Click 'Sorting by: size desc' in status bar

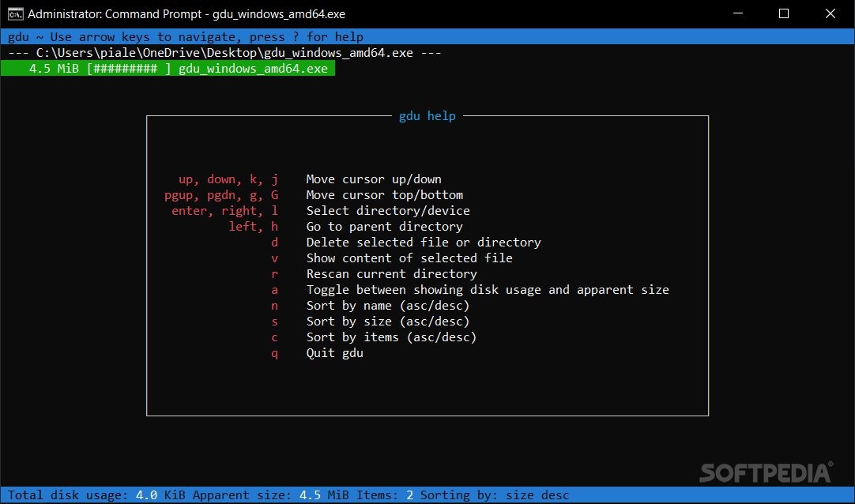(x=495, y=495)
